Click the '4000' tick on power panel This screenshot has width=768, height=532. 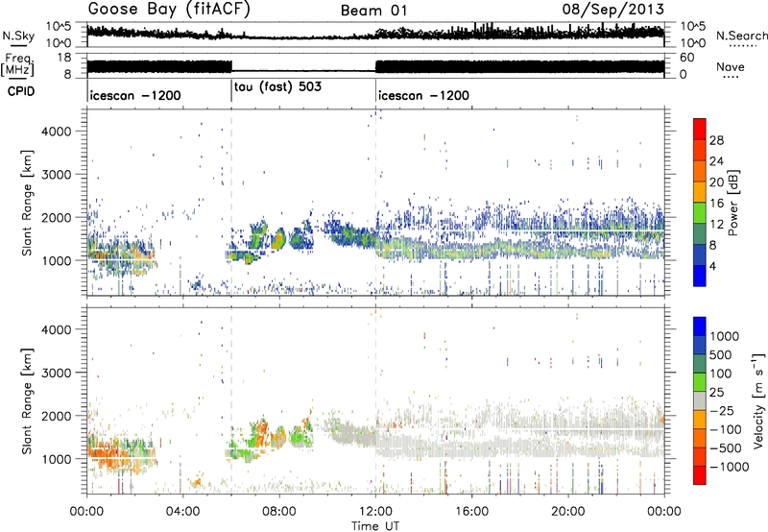[x=57, y=132]
